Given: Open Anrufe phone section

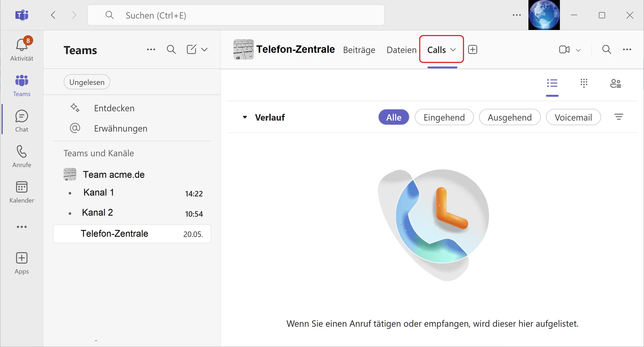Looking at the screenshot, I should coord(22,156).
